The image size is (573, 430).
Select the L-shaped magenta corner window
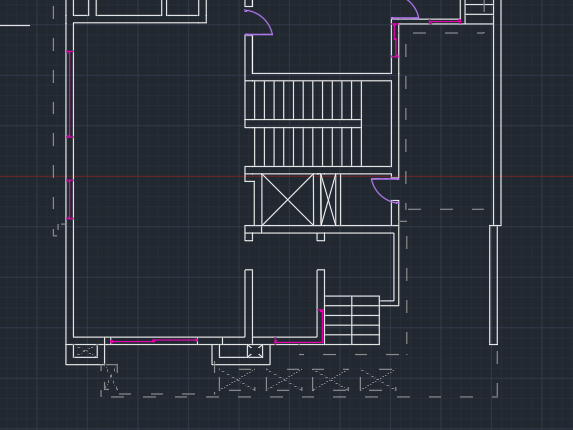pyautogui.click(x=299, y=327)
